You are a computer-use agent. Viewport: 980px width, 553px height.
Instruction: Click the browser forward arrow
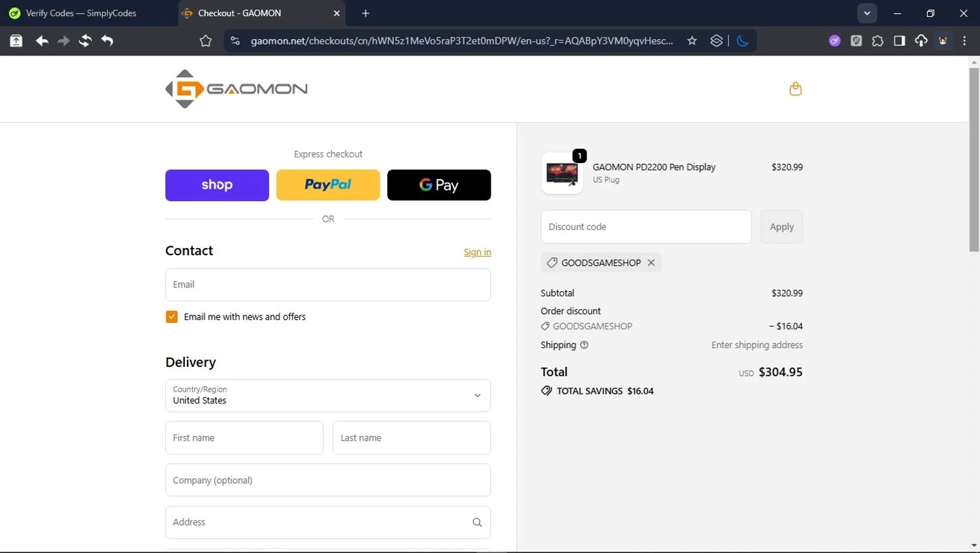pos(63,40)
